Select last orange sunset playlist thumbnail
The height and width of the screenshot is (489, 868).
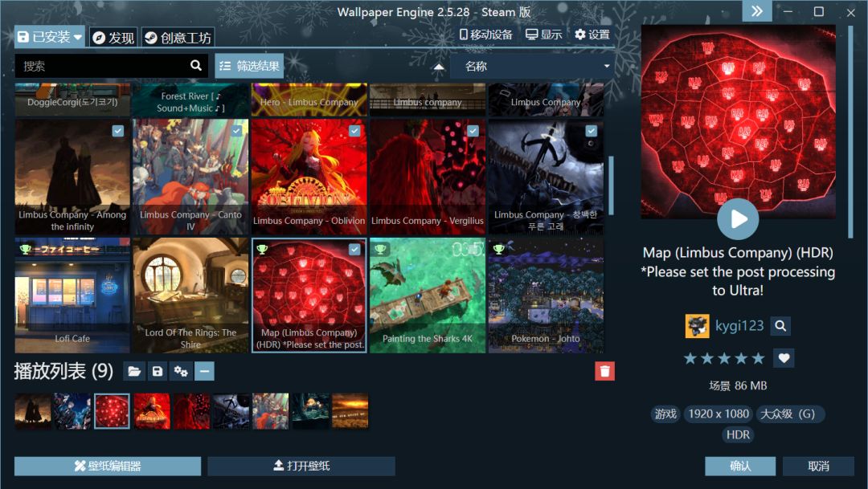(x=350, y=411)
